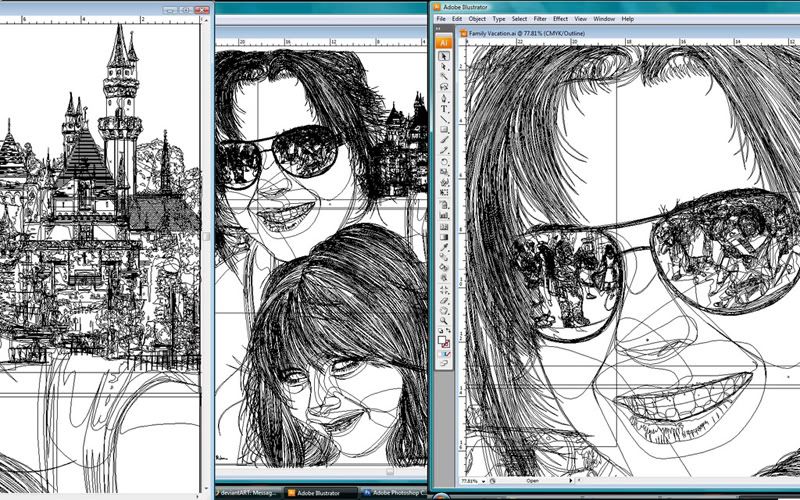Select the Blend tool
This screenshot has height=500, width=800.
click(443, 257)
